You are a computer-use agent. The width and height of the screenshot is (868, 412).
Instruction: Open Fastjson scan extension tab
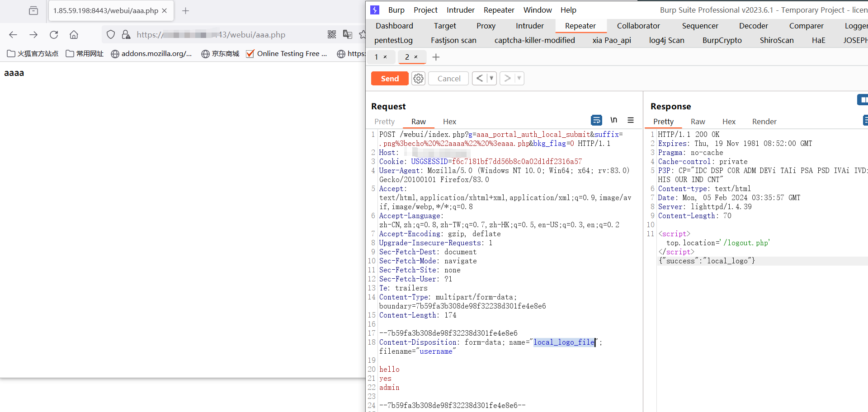453,40
